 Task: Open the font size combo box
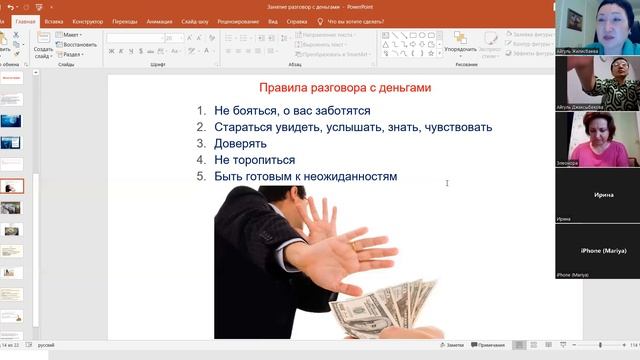(x=175, y=38)
